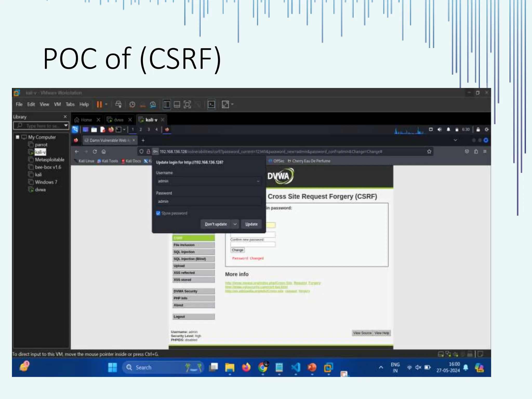The image size is (532, 399).
Task: Close the Damn Vulnerable Web tab
Action: 134,140
